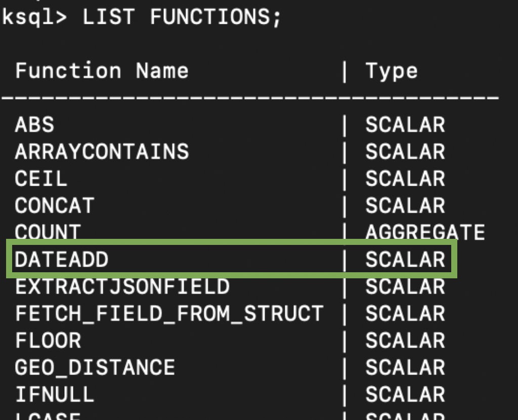The width and height of the screenshot is (518, 420).
Task: Select SCALAR type in GEO_DISTANCE row
Action: [405, 367]
